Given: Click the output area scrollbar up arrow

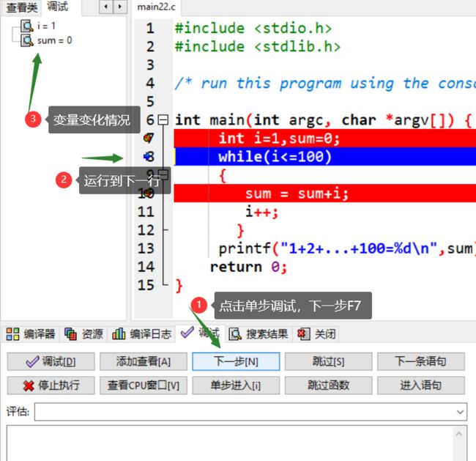Looking at the screenshot, I should [459, 434].
